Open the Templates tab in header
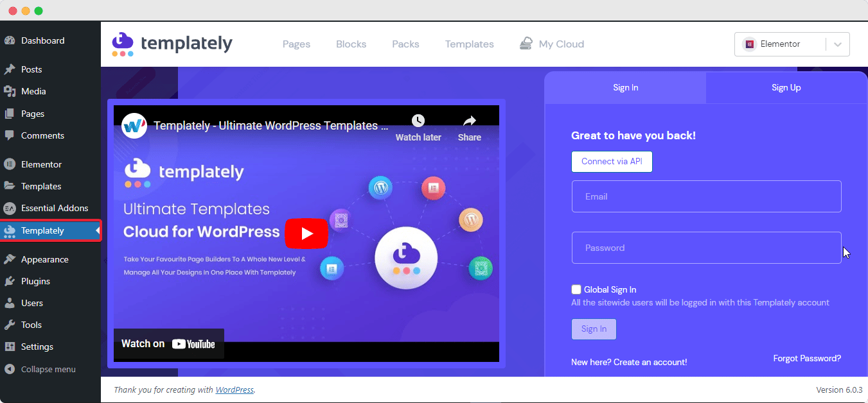868x403 pixels. pyautogui.click(x=470, y=44)
